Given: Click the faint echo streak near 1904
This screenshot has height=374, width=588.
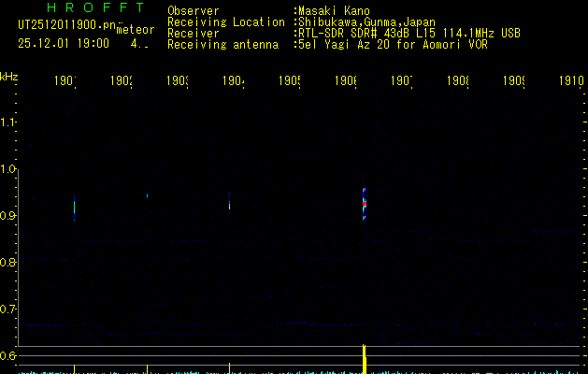Looking at the screenshot, I should [230, 201].
